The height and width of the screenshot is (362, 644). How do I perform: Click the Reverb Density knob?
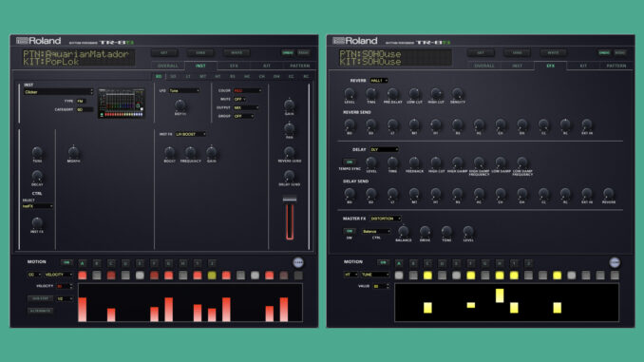click(x=457, y=94)
